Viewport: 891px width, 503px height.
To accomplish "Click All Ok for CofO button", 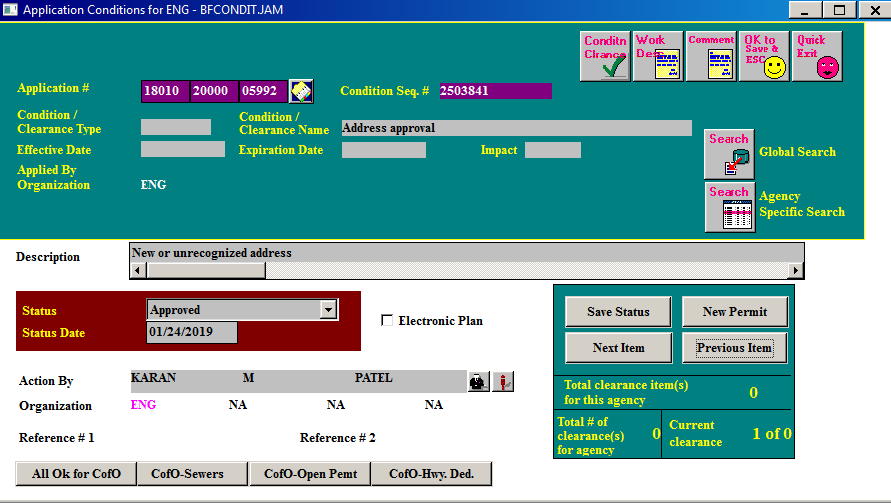I will 76,474.
